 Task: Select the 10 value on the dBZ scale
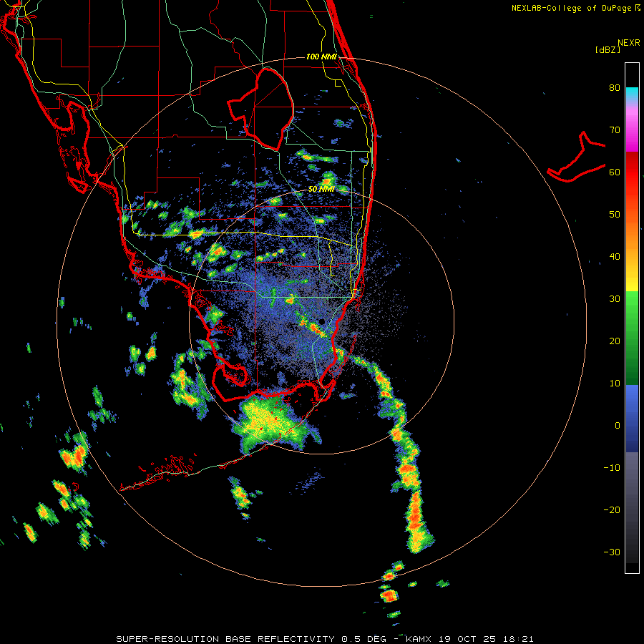pyautogui.click(x=615, y=384)
